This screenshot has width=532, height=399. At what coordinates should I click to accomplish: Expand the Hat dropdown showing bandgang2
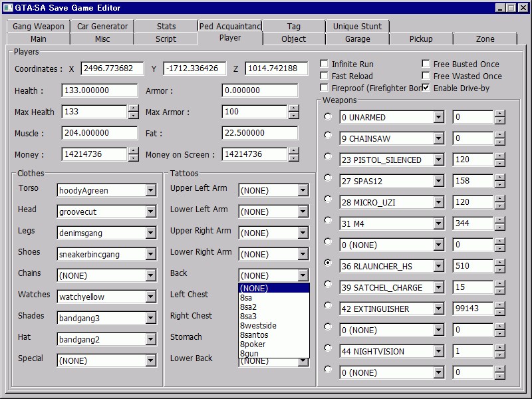pyautogui.click(x=151, y=339)
